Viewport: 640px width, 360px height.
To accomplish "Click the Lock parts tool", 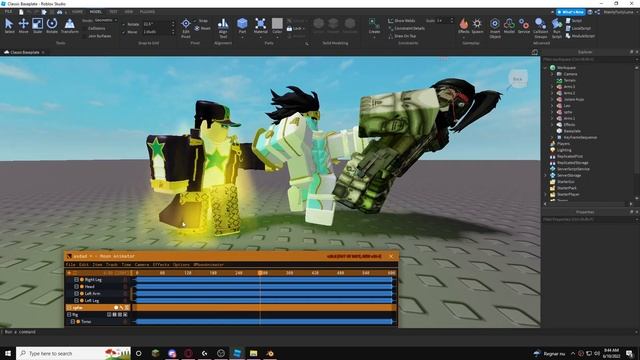I will click(295, 29).
